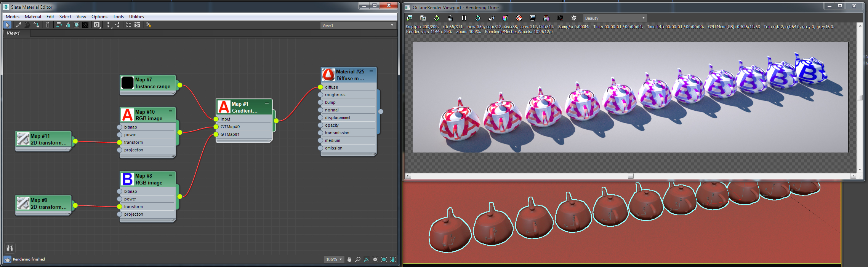868x267 pixels.
Task: Collapse Map #8 RGB image node
Action: 170,175
